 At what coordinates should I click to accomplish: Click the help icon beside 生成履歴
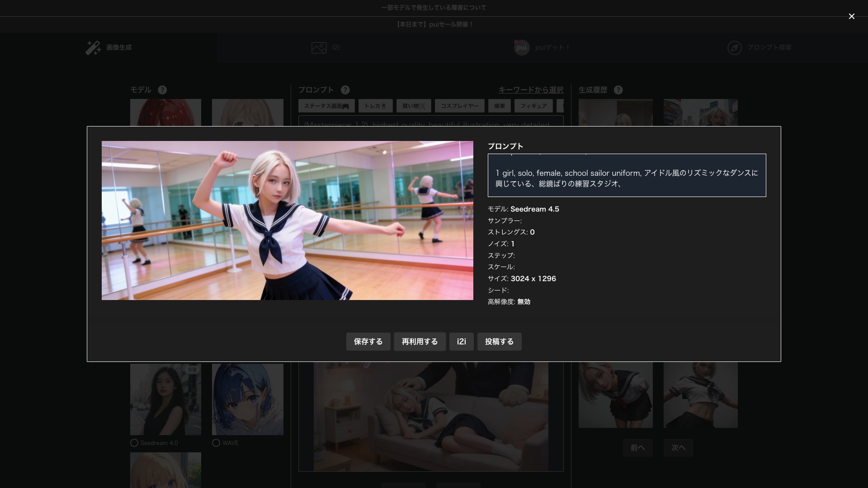tap(618, 90)
